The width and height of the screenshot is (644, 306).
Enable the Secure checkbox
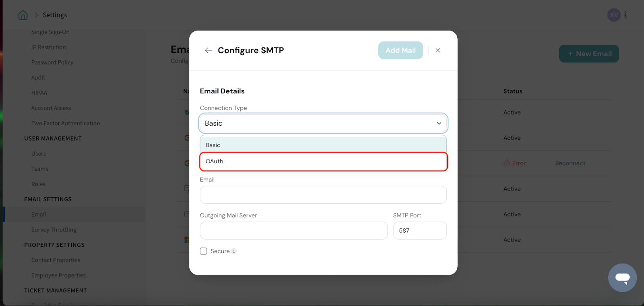click(x=204, y=251)
